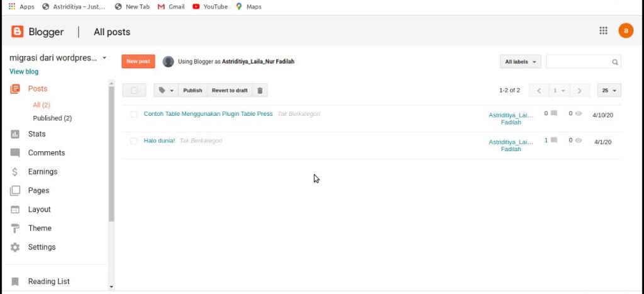Click the View blog link

(24, 72)
